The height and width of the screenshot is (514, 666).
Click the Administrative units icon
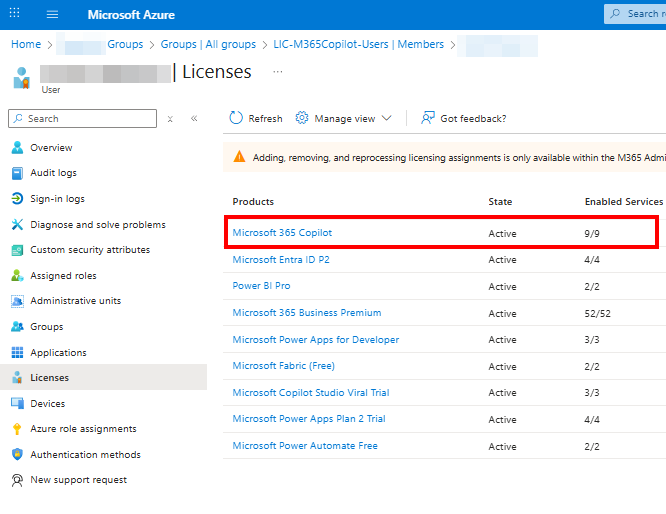pos(17,301)
